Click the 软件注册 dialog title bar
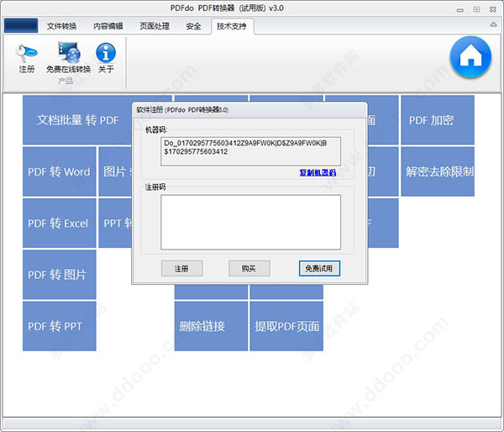The height and width of the screenshot is (432, 504). click(249, 110)
